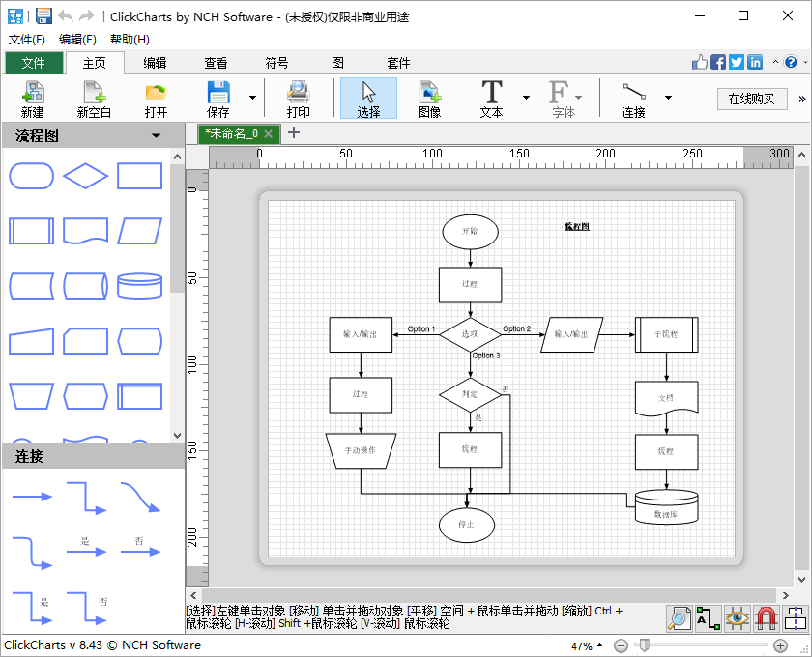Open the 编辑(E) menu
Screen dimensions: 812x657
(x=77, y=40)
